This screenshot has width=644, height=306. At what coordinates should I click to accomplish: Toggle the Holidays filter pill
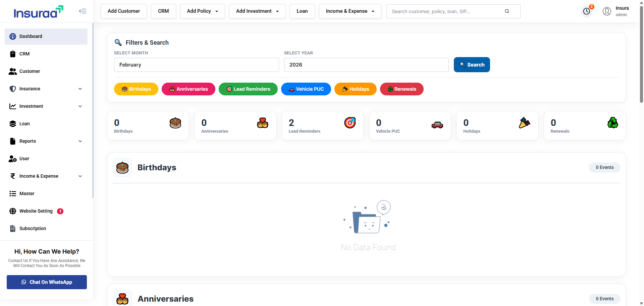356,89
